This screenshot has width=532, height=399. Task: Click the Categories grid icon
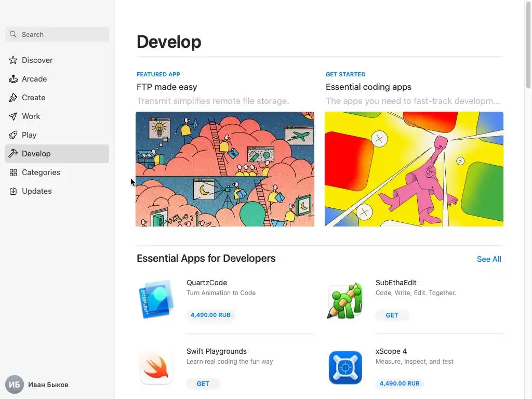[x=13, y=172]
